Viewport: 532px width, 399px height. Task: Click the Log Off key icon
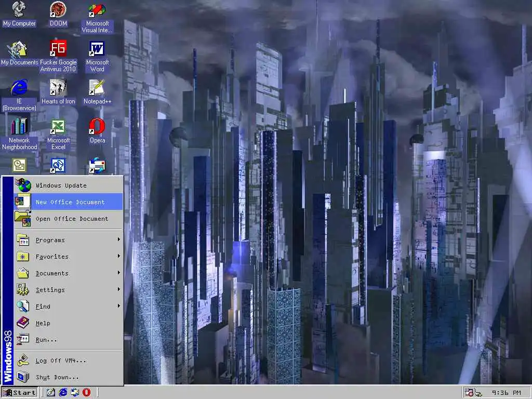pyautogui.click(x=23, y=360)
